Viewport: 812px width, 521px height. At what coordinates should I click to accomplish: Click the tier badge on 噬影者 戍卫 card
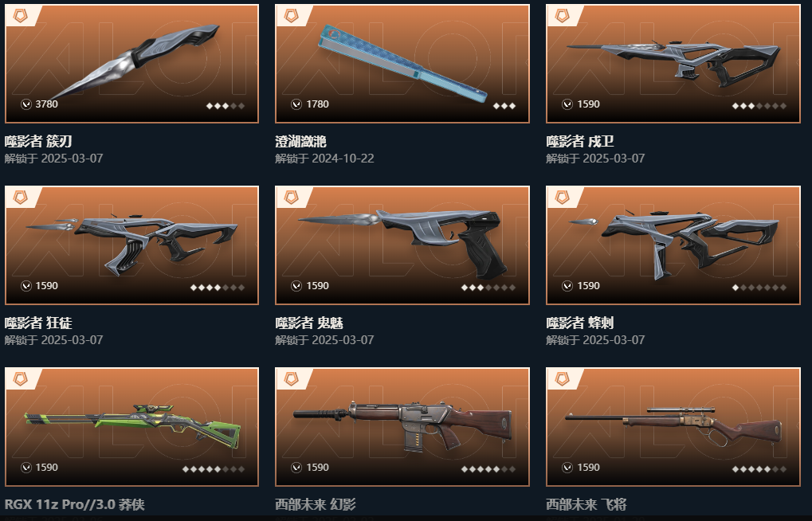point(562,16)
